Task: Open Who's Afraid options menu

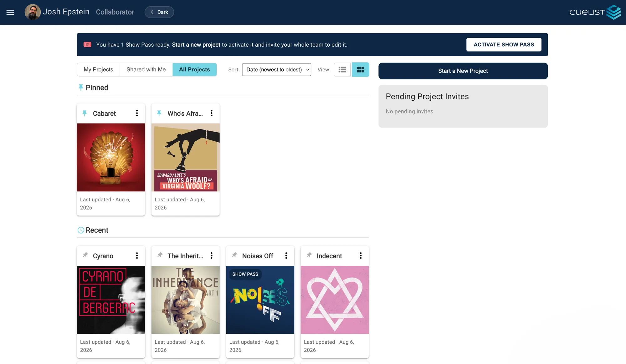Action: point(212,113)
